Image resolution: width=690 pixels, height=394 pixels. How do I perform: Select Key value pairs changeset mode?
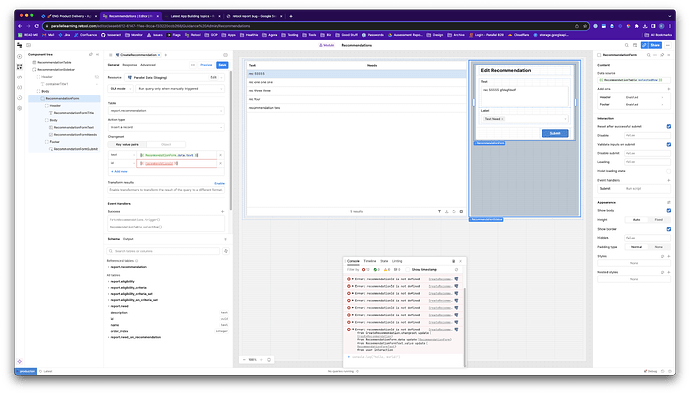point(127,144)
